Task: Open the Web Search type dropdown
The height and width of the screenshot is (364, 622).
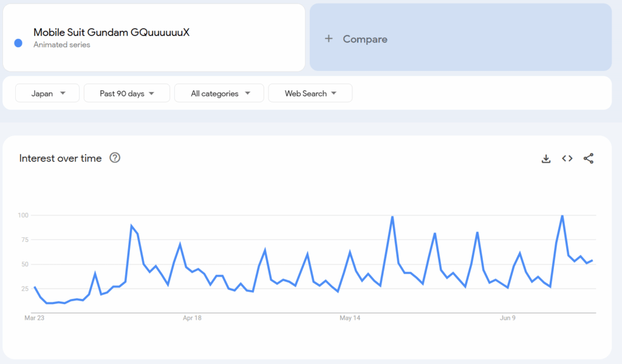Action: coord(310,93)
